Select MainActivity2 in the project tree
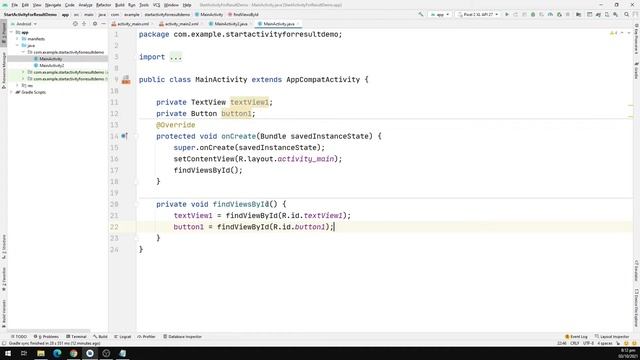 (51, 65)
